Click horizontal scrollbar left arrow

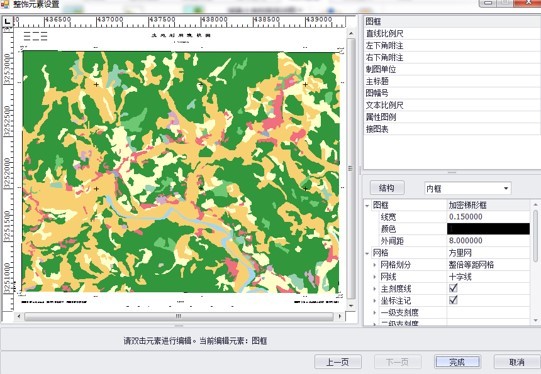coord(19,316)
